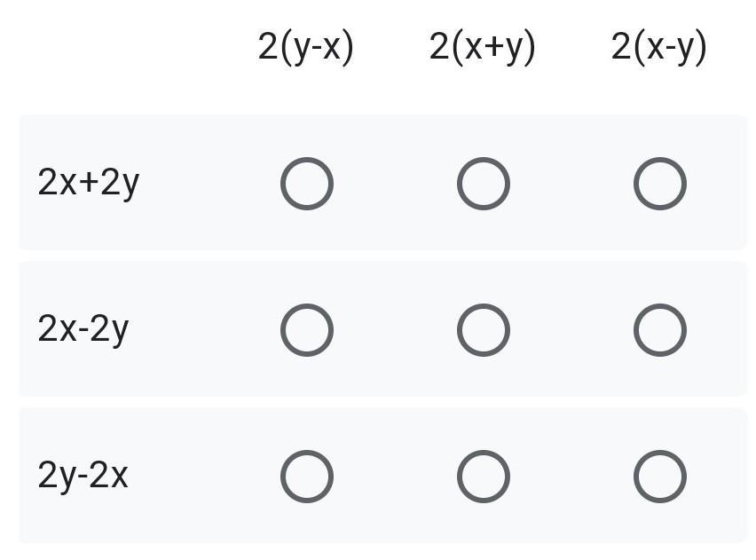Select 2(x-y) for the 2x+2y row
Screen dimensions: 756x560
coord(659,184)
